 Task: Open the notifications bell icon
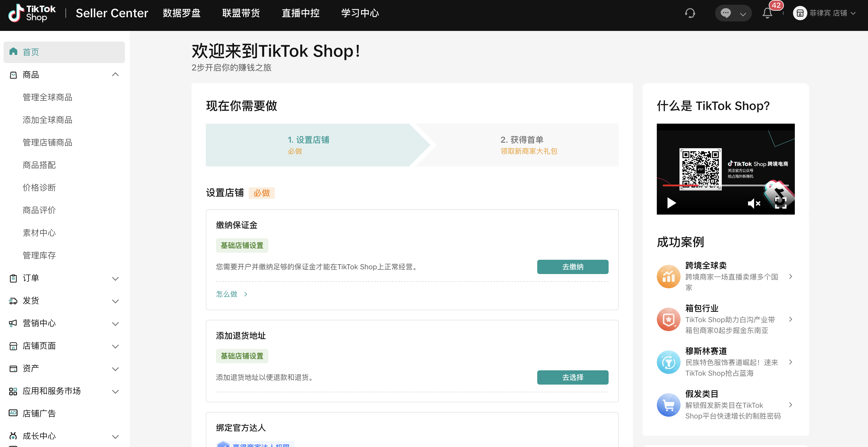tap(767, 13)
